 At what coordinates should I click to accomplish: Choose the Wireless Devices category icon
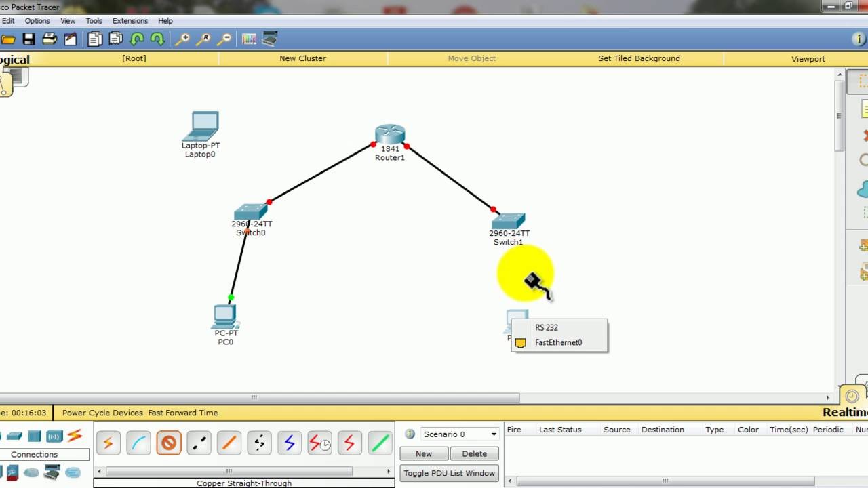tap(54, 436)
